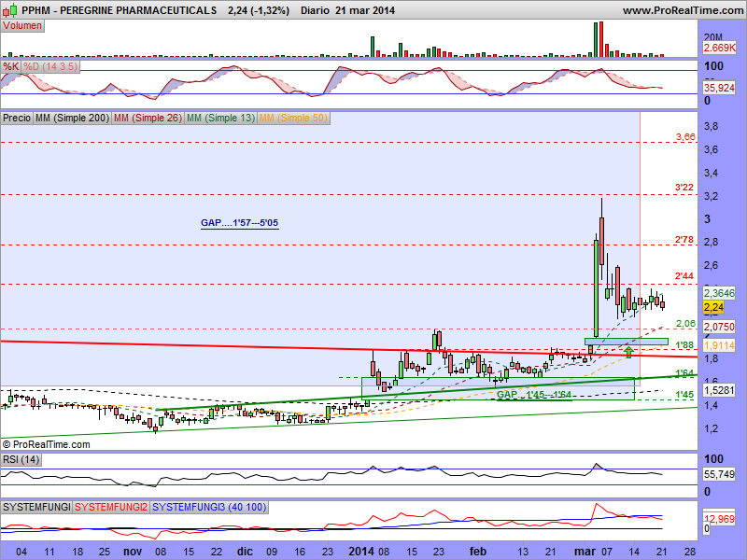This screenshot has height=560, width=747.
Task: Click the 1,5281 moving average value box
Action: point(719,390)
